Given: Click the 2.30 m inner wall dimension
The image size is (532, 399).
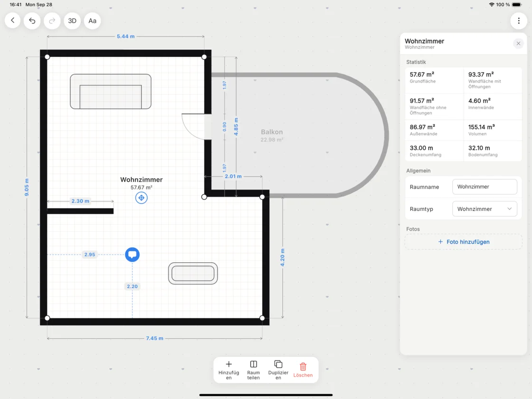Looking at the screenshot, I should (80, 201).
